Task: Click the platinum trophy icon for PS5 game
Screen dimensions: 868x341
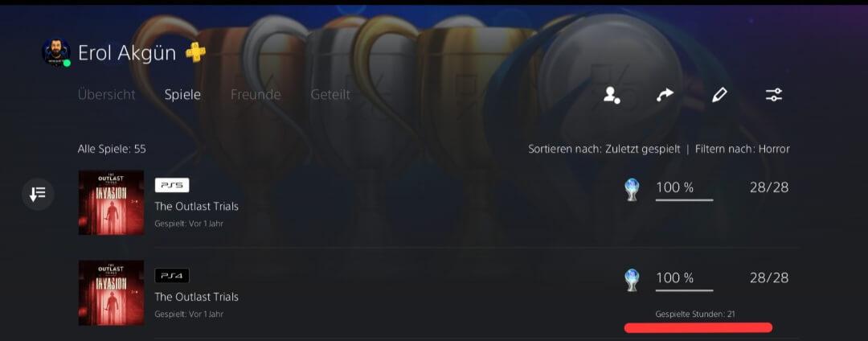Action: (632, 189)
